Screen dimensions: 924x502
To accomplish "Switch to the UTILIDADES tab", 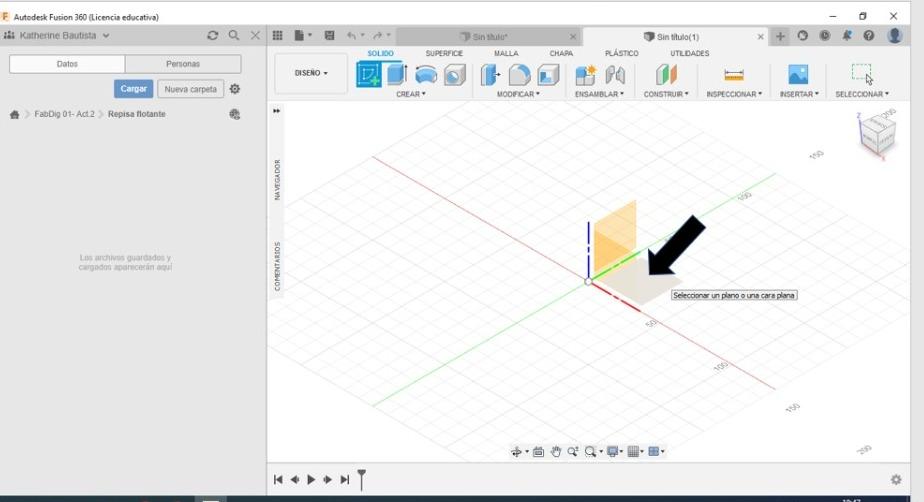I will [689, 53].
